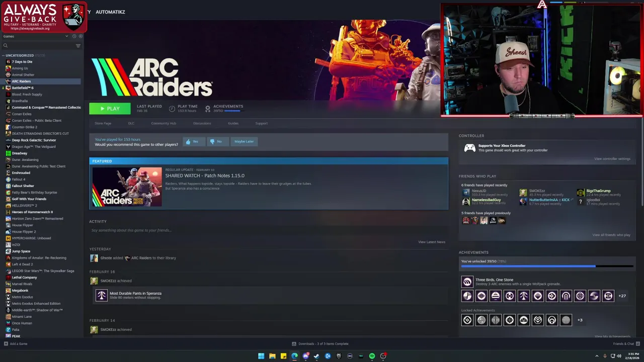644x362 pixels.
Task: Open Friends & Chat
Action: [626, 344]
